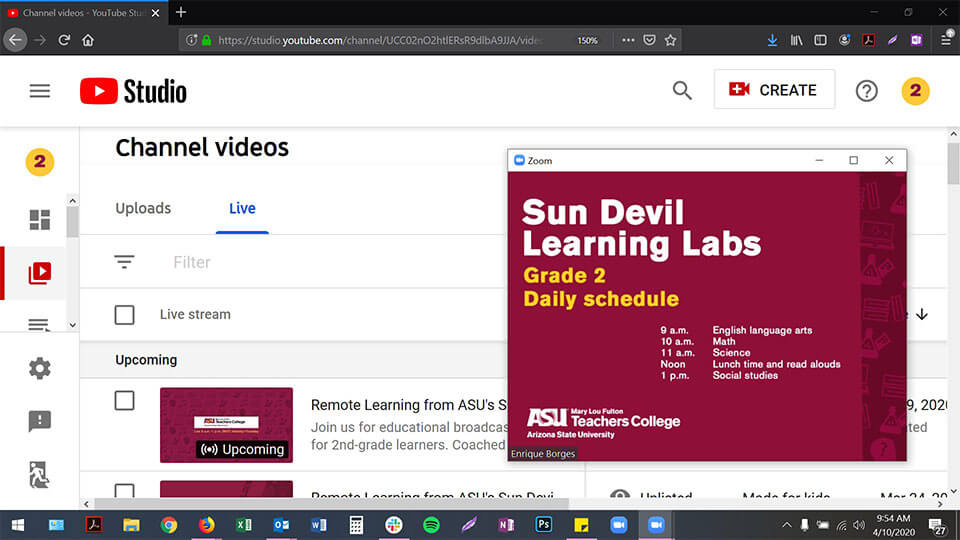Open the search magnifier in Studio header

pos(682,91)
